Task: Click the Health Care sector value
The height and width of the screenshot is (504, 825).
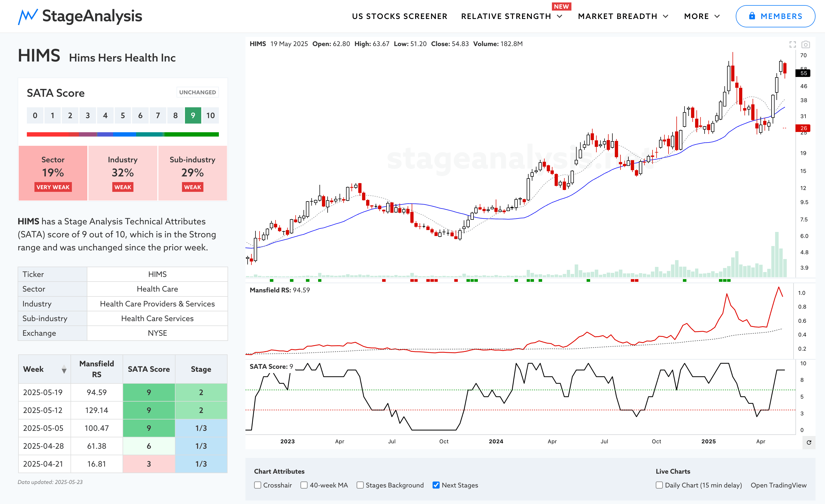Action: coord(157,289)
